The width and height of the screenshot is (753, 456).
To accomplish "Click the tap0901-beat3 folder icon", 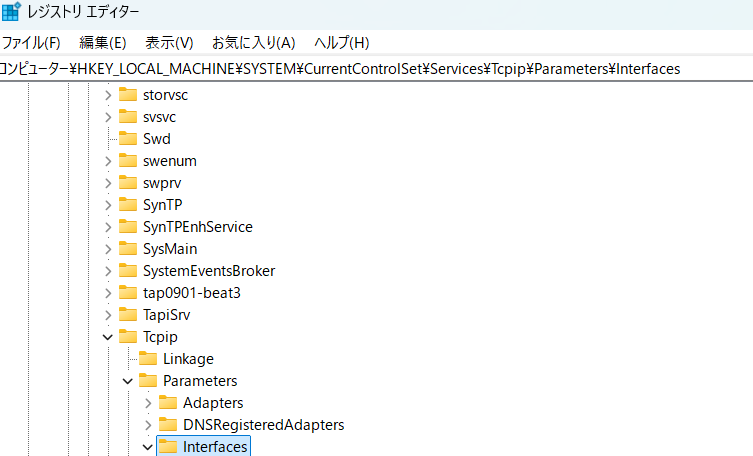I will coord(128,292).
